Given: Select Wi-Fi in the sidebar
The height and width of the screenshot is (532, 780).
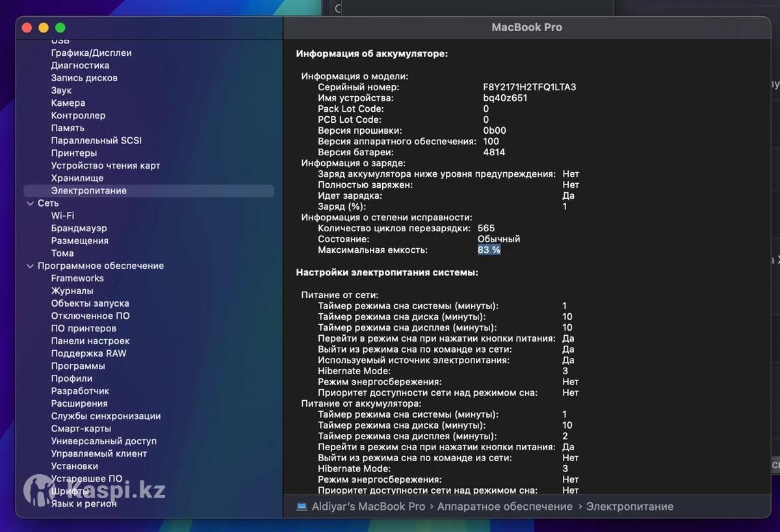Looking at the screenshot, I should tap(62, 216).
